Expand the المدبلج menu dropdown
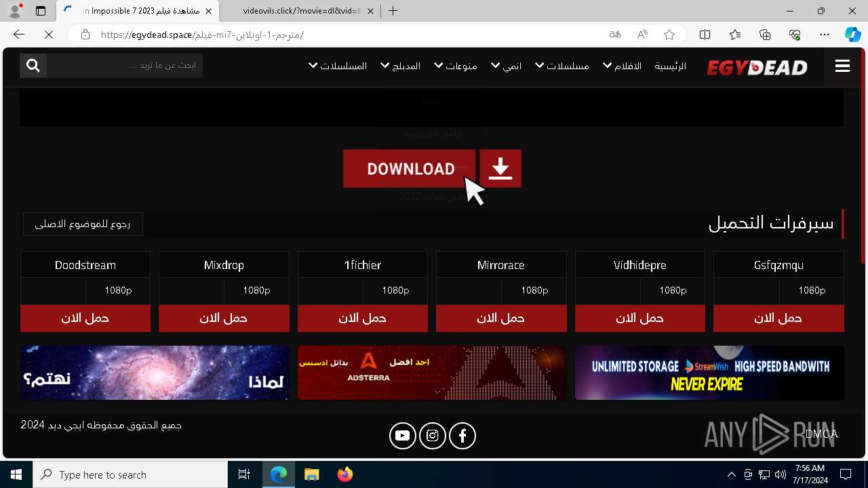Screen dimensions: 868x488 click(401, 66)
